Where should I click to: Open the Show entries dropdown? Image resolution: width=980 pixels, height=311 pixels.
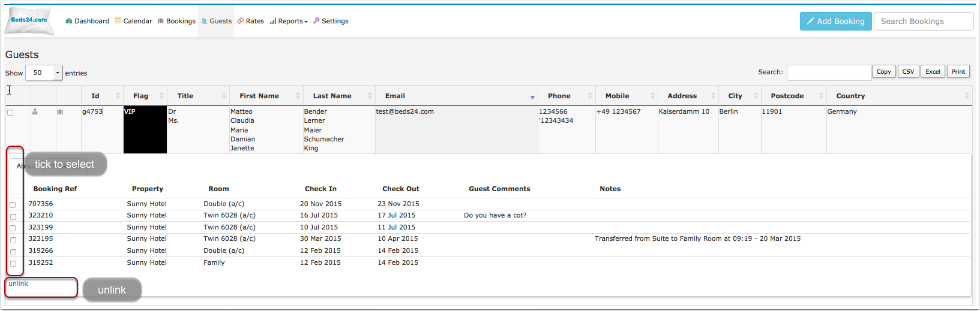point(44,73)
